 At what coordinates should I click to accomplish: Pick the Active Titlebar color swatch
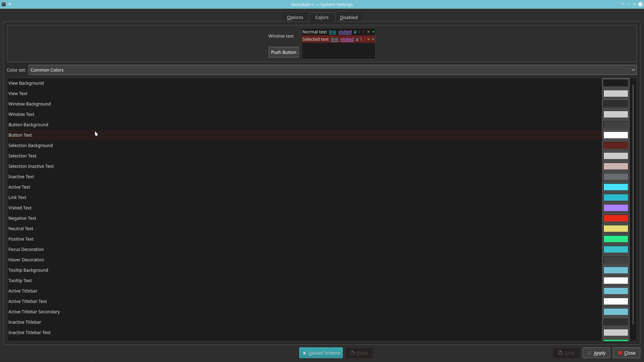(615, 291)
